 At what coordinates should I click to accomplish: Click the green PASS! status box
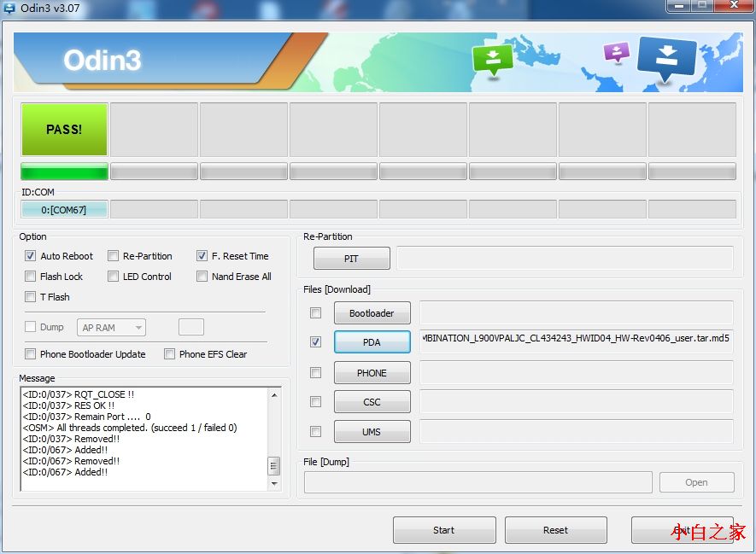[64, 129]
